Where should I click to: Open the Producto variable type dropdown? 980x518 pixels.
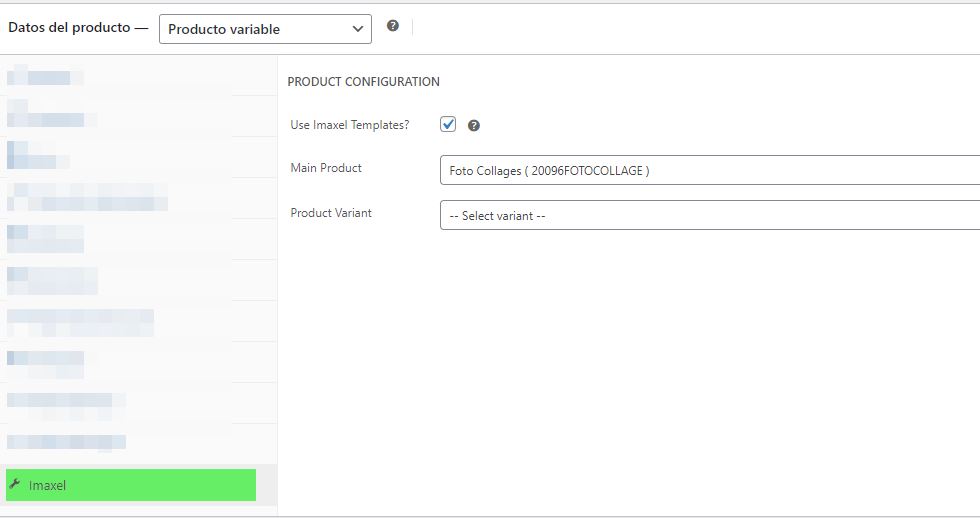coord(265,29)
